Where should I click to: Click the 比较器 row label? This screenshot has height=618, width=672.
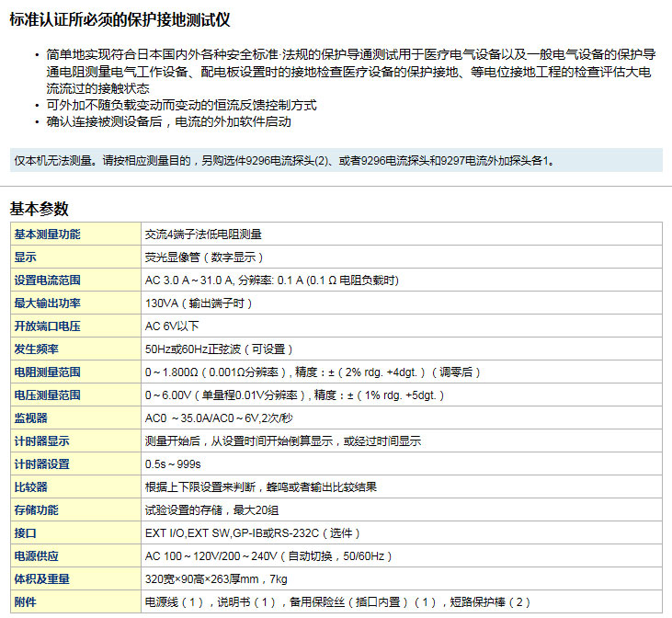(x=30, y=487)
